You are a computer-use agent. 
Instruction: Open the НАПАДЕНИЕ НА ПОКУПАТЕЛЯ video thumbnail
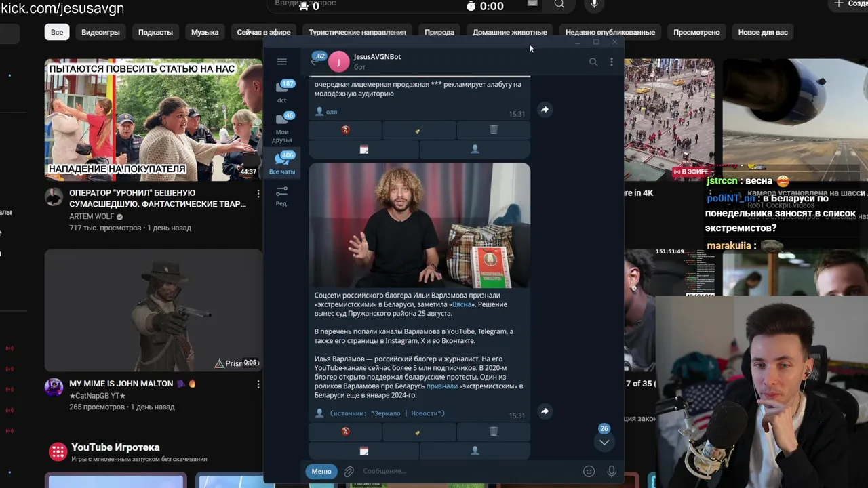(x=153, y=120)
